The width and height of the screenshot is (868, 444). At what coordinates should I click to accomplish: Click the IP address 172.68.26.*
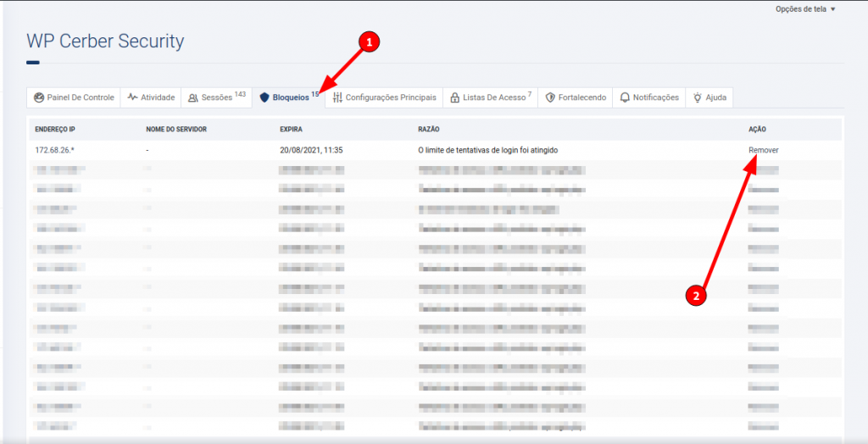(x=54, y=150)
